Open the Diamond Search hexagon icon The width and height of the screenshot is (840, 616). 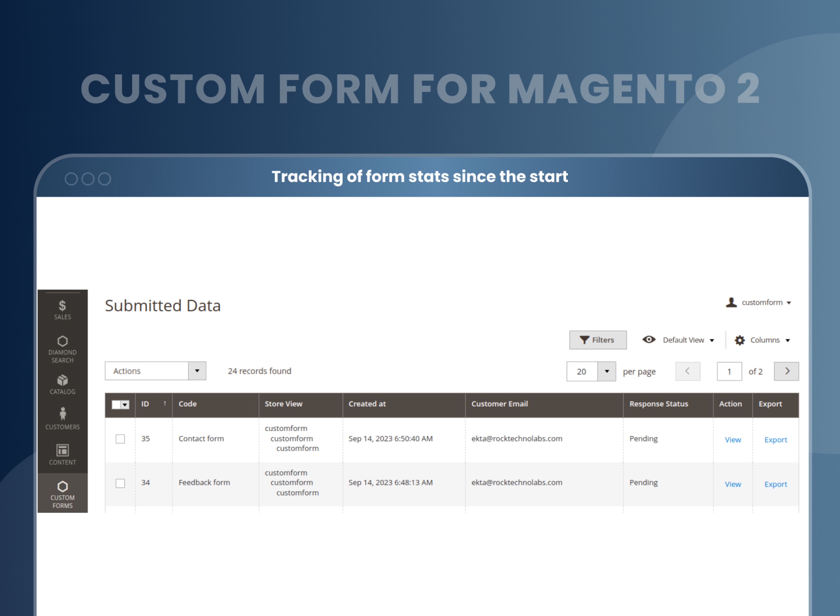tap(62, 341)
